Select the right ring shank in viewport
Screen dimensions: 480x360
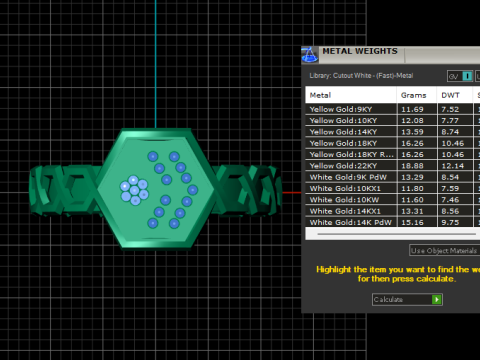[x=247, y=190]
